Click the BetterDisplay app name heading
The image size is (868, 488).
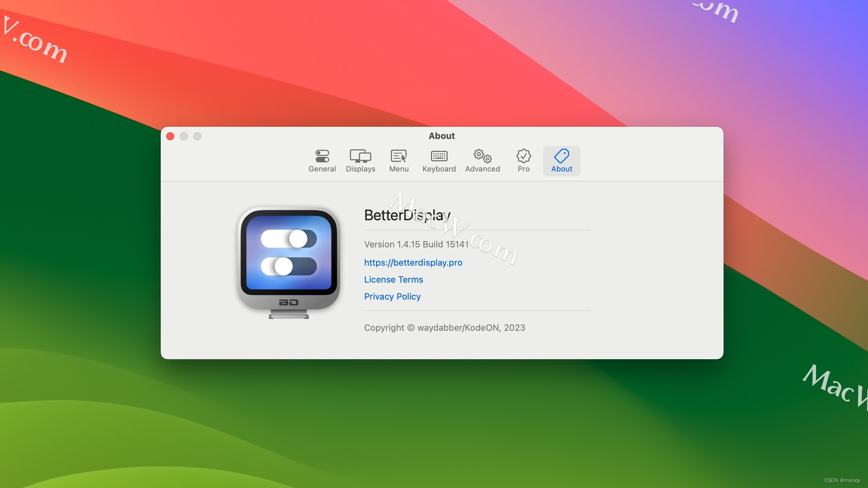(407, 216)
